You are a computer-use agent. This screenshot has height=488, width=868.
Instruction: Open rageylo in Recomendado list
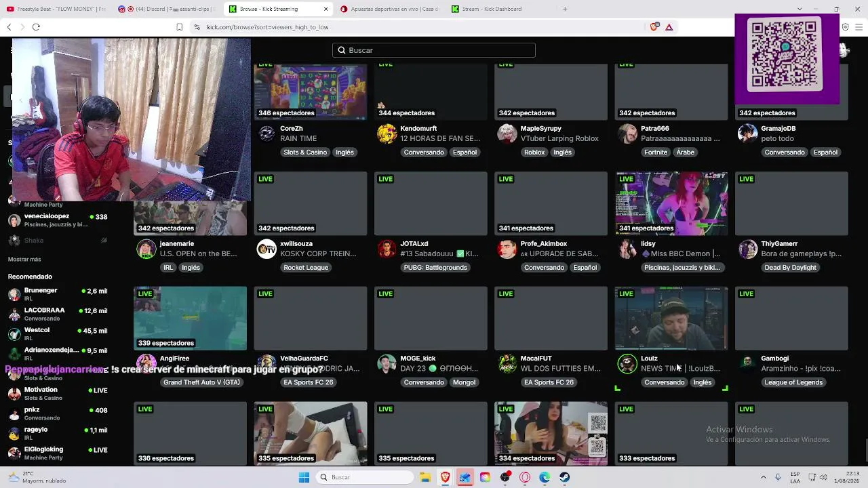tap(58, 433)
